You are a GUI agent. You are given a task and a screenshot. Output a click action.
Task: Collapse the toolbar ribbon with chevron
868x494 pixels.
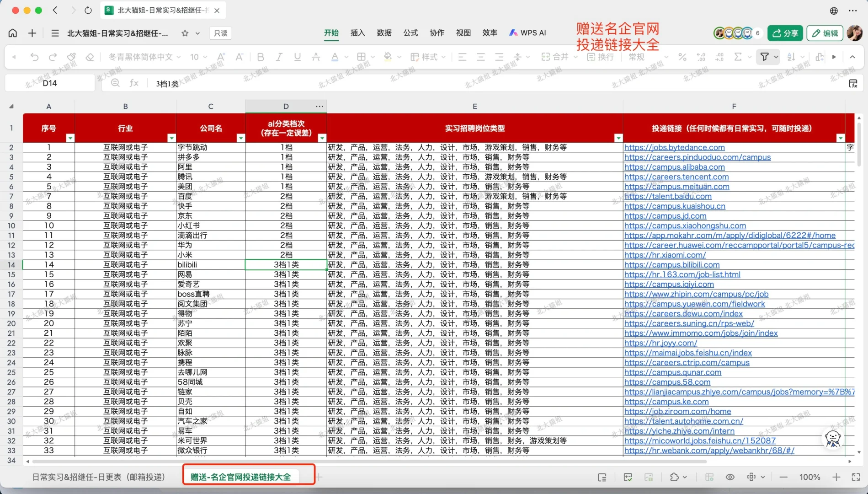[x=852, y=57]
